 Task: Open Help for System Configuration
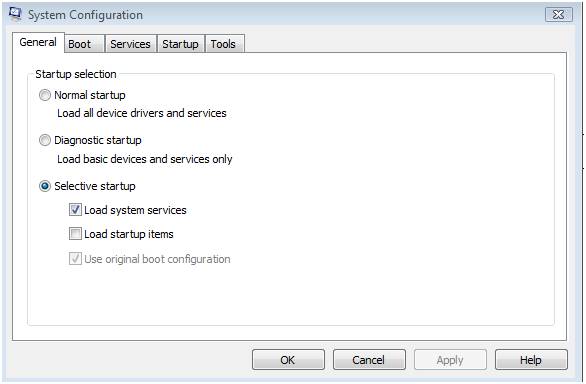tap(531, 360)
